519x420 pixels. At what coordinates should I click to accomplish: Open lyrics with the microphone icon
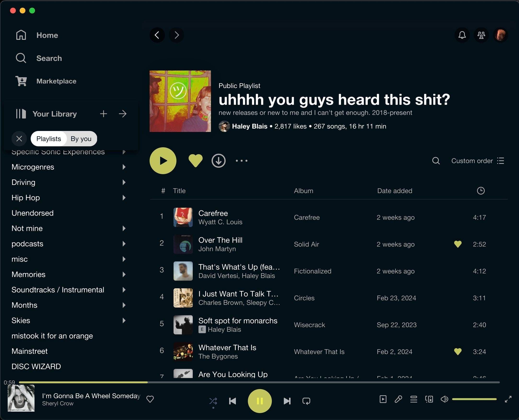click(x=398, y=399)
